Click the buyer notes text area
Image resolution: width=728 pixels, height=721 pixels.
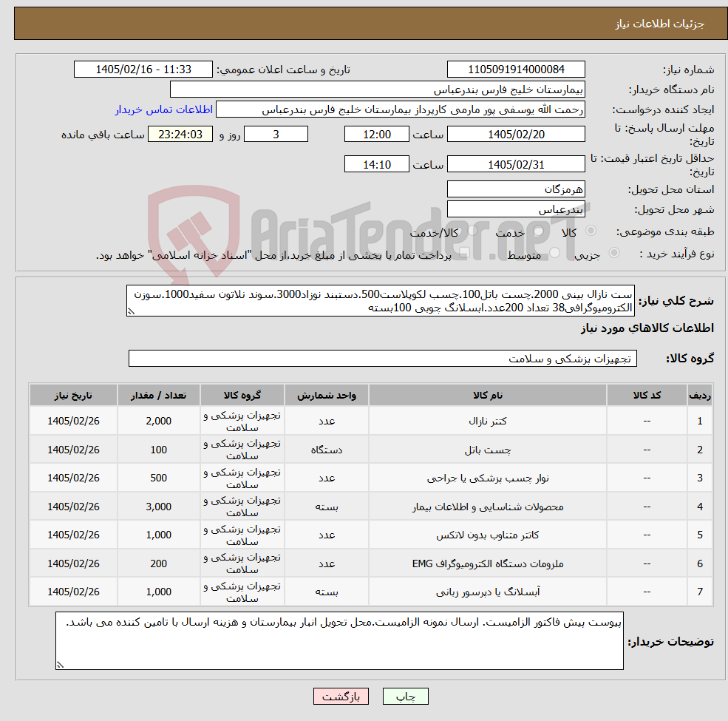pyautogui.click(x=339, y=640)
